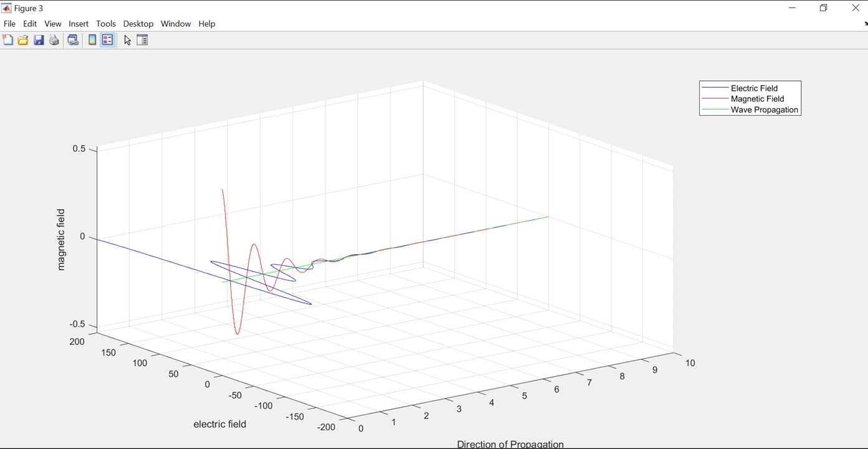Print the figure

[x=54, y=39]
